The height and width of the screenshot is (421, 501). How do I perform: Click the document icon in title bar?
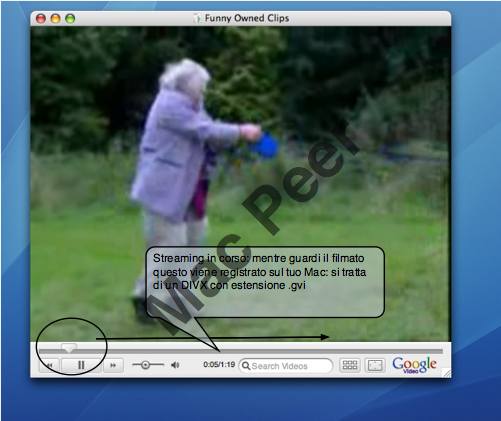197,18
